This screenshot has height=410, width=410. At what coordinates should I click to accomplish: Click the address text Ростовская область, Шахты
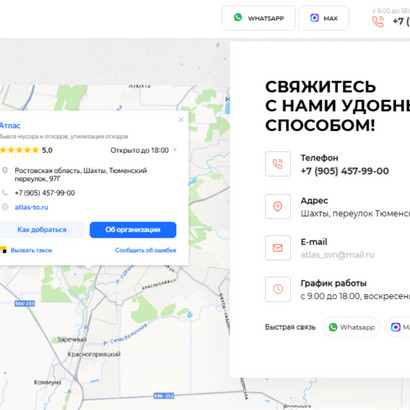(81, 175)
